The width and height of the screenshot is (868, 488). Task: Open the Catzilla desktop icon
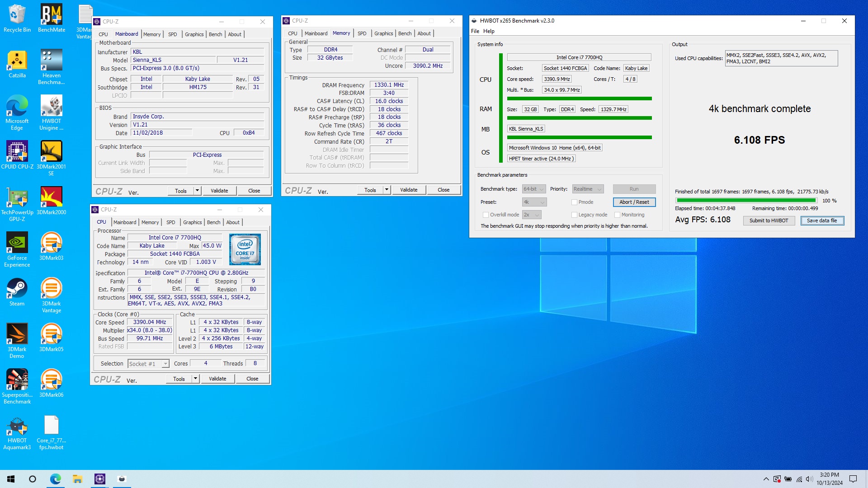tap(17, 64)
